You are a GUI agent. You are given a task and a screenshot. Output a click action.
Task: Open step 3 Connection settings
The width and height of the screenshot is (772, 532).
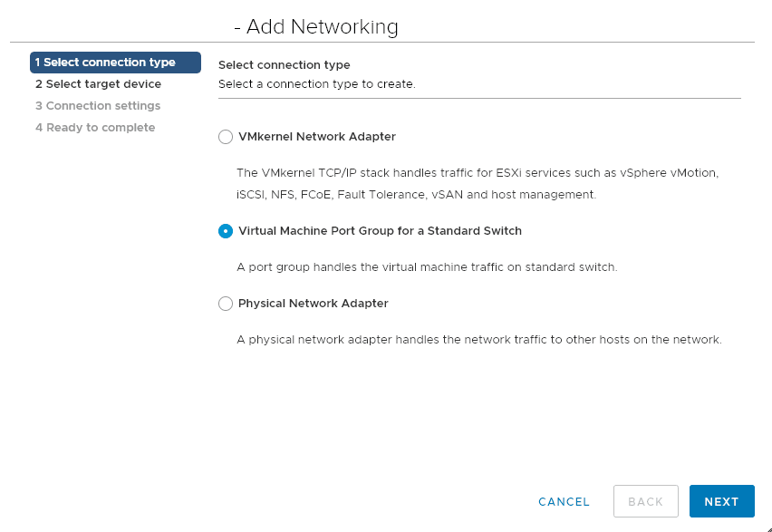click(98, 106)
